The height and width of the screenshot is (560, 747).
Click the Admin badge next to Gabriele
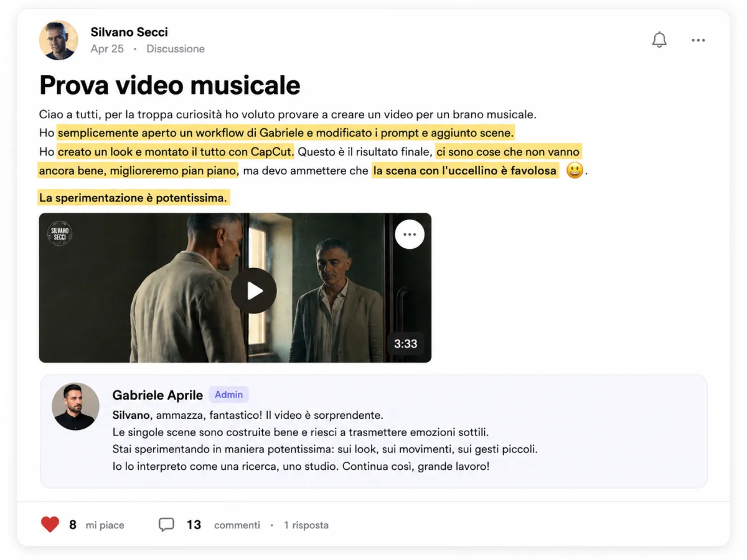[228, 394]
